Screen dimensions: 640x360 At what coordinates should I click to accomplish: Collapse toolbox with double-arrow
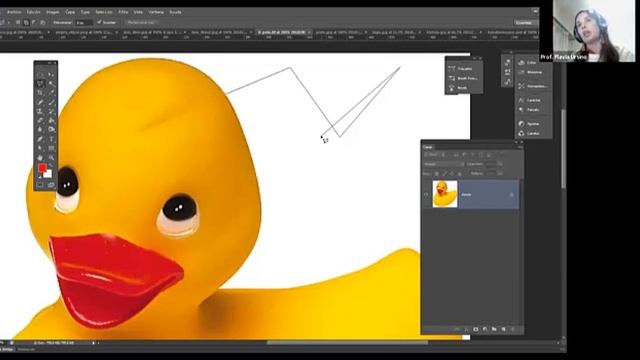point(50,63)
